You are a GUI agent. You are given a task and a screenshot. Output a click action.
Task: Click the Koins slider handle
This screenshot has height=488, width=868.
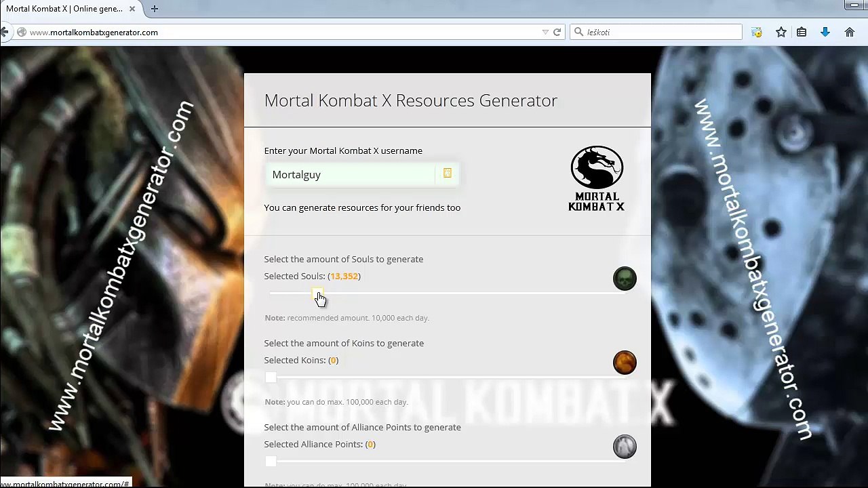point(271,378)
